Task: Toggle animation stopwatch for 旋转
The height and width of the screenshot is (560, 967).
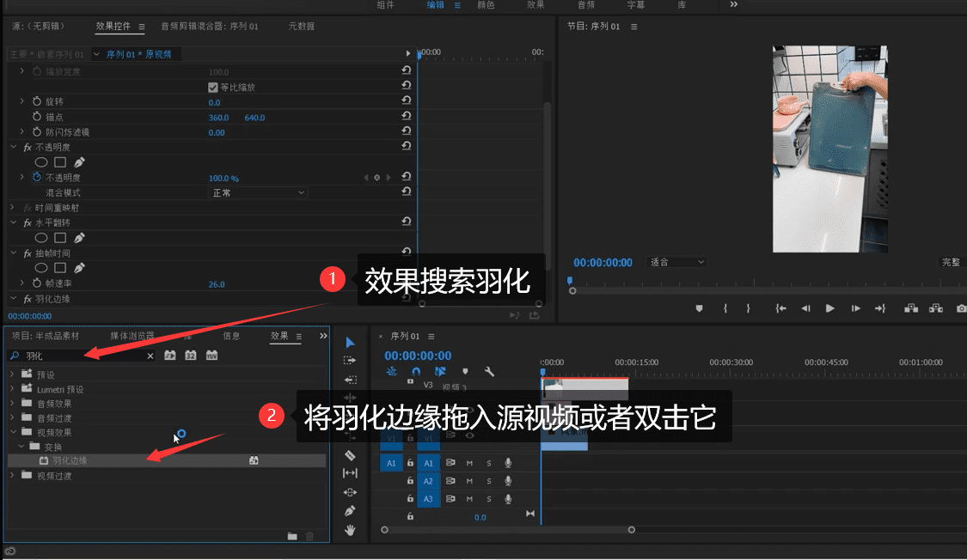Action: pos(37,101)
